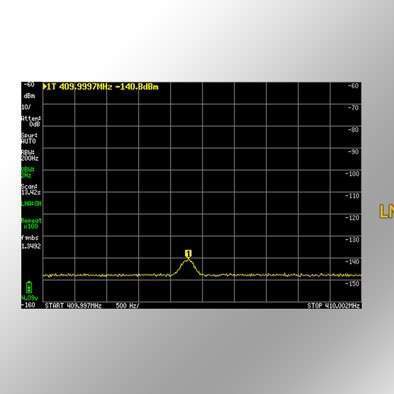Tap the START 409.997MHz frequency field
The height and width of the screenshot is (394, 394).
(x=73, y=306)
